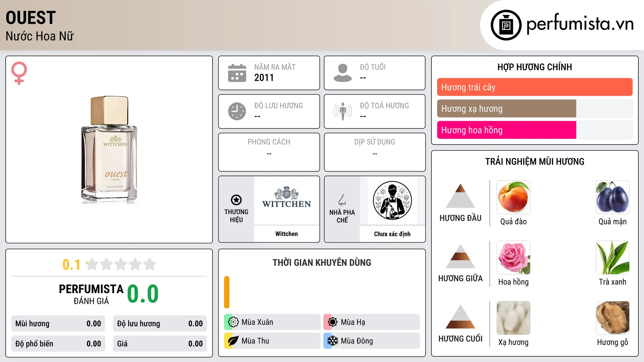Viewport: 644px width, 362px height.
Task: Click the Độ toả hương label
Action: click(385, 106)
